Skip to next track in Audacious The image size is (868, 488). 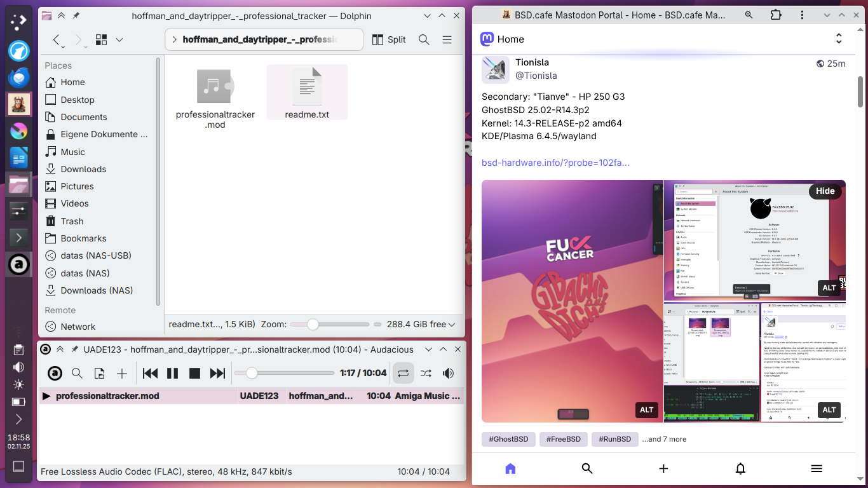click(217, 374)
